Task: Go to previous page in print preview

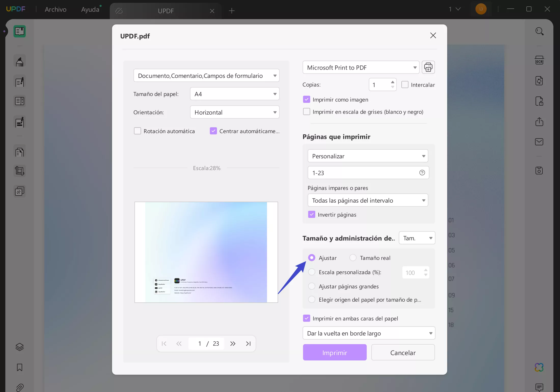Action: (179, 344)
